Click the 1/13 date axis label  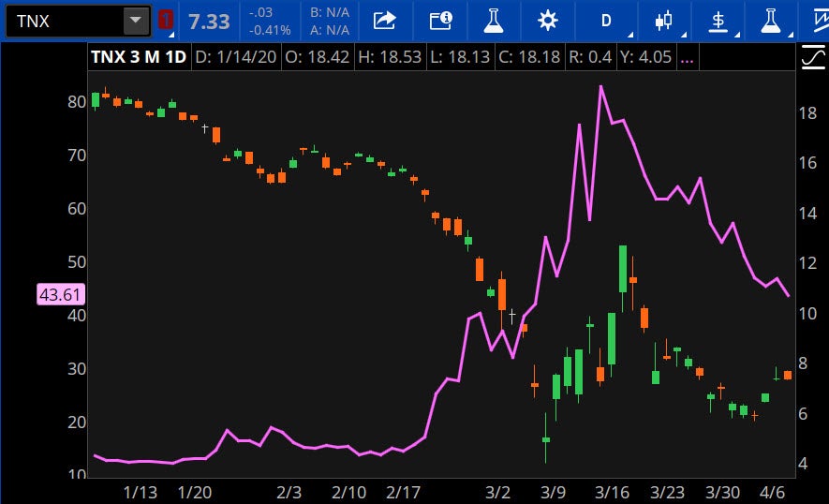[x=141, y=493]
